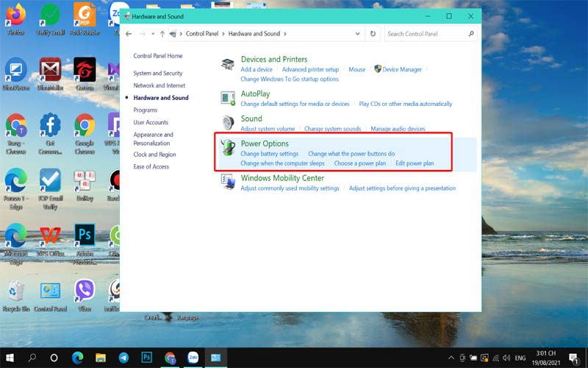The image size is (588, 368).
Task: Open Device Manager link
Action: point(402,69)
